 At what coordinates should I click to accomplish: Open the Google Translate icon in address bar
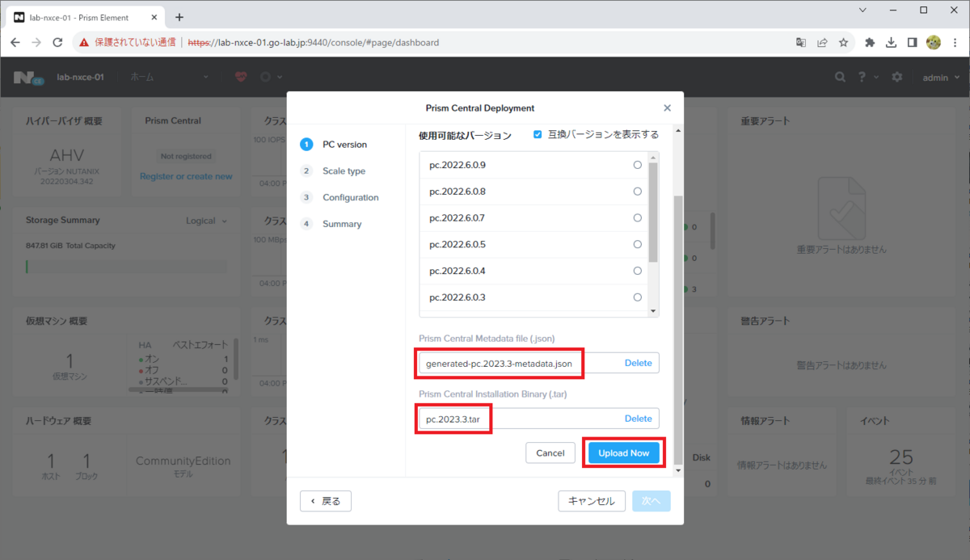[801, 42]
